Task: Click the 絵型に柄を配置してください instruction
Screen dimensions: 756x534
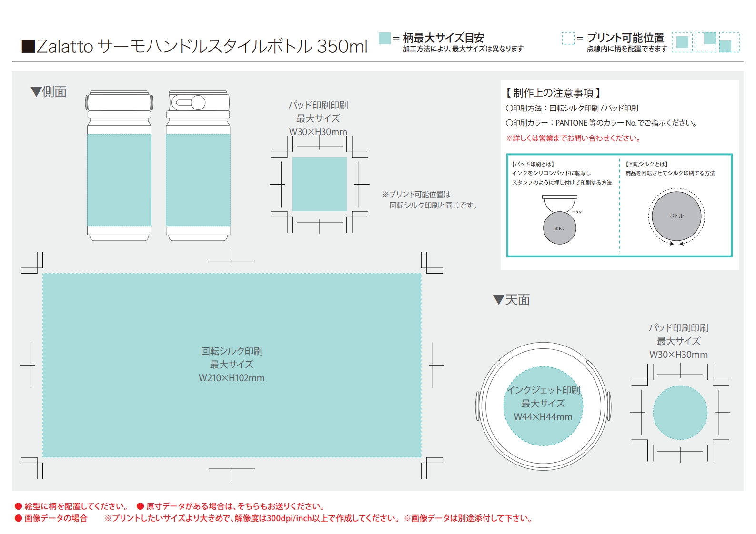Action: click(x=72, y=506)
